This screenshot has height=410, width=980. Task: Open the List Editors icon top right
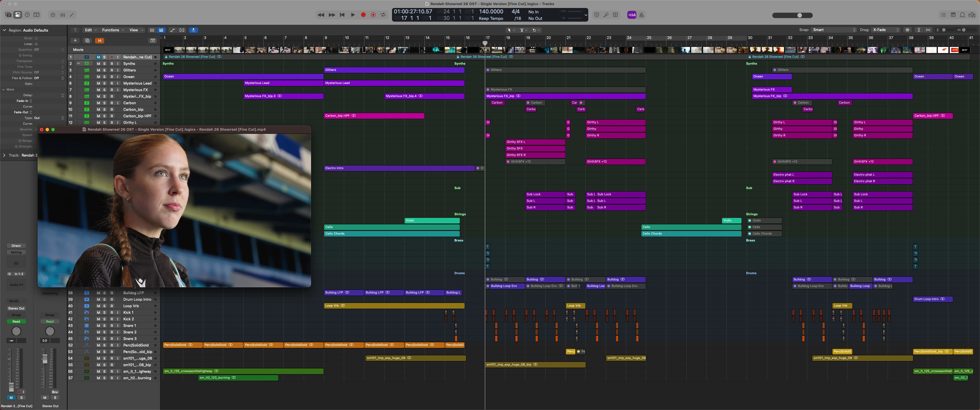pos(943,15)
